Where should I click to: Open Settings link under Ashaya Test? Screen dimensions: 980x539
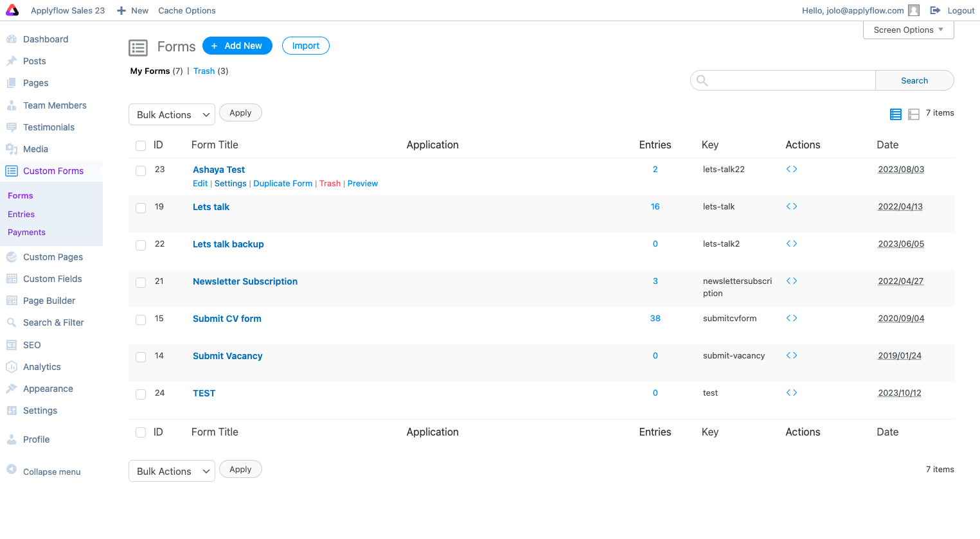(230, 183)
